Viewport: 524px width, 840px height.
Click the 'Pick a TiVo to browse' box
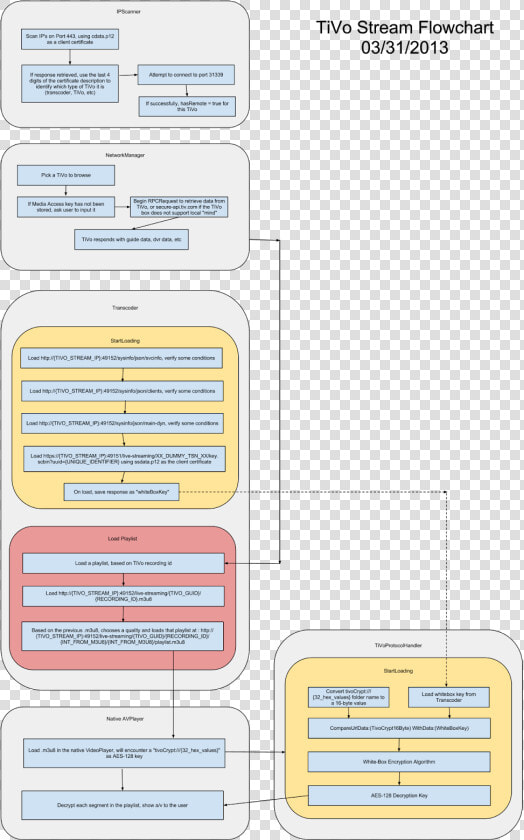[x=66, y=175]
